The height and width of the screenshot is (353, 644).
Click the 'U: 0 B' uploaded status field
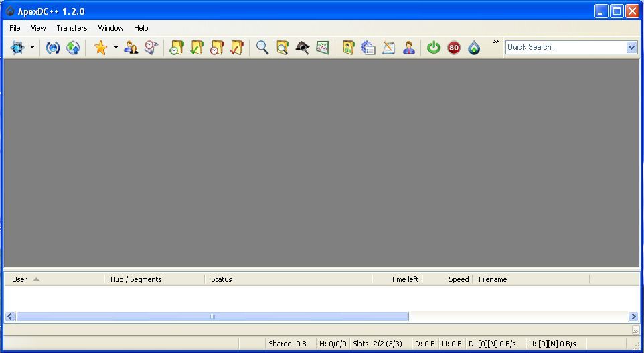click(x=452, y=344)
